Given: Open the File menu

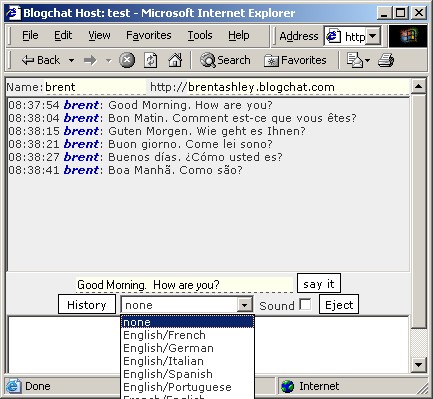Looking at the screenshot, I should [30, 35].
